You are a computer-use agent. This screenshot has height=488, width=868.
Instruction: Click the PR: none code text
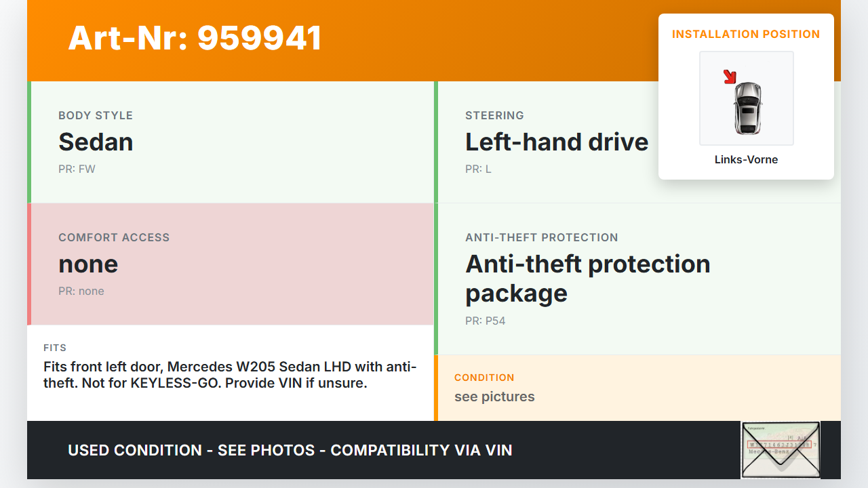click(x=81, y=291)
